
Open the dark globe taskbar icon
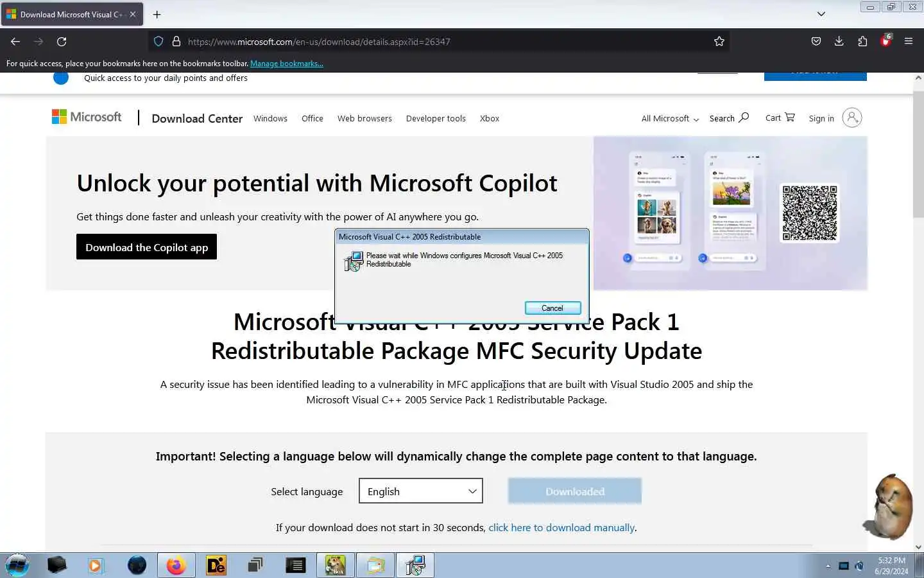coord(137,565)
